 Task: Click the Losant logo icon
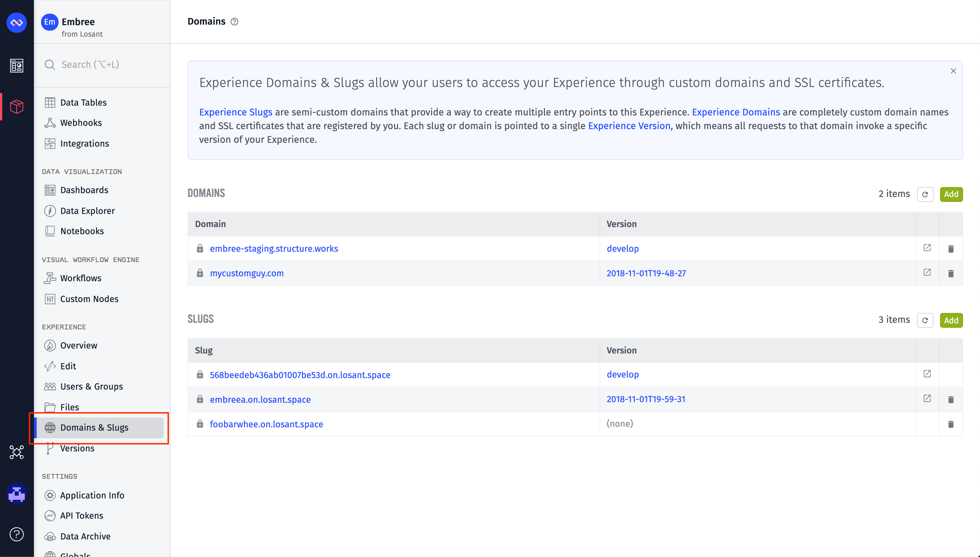(x=16, y=23)
